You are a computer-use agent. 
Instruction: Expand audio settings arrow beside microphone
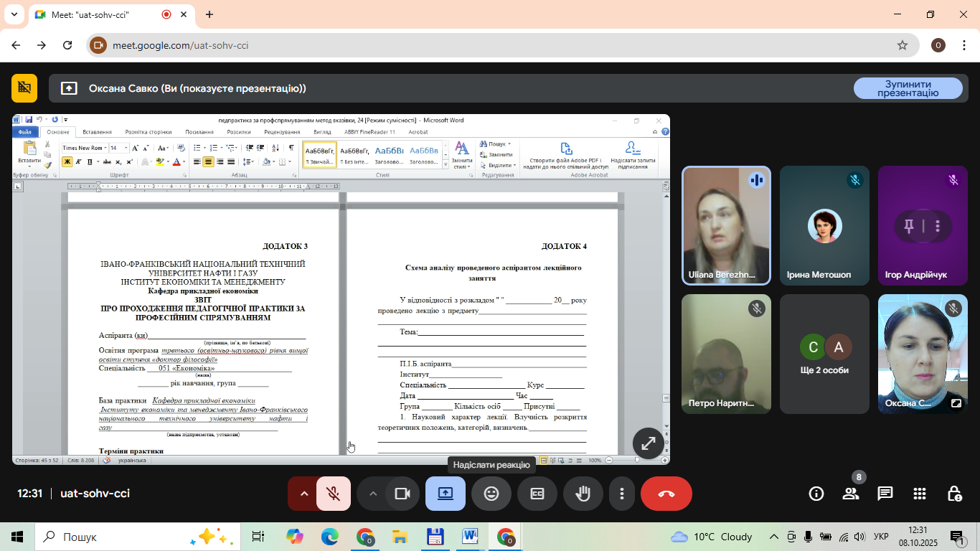(x=303, y=494)
